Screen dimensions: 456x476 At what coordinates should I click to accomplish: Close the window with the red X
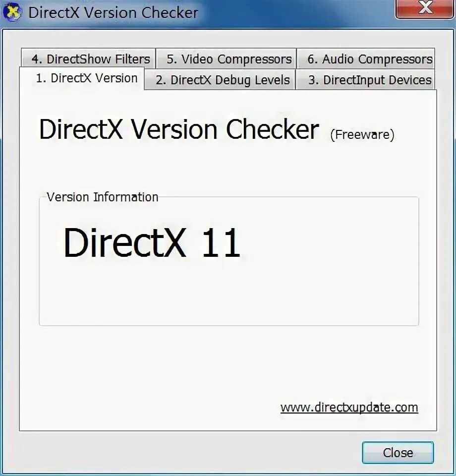(x=425, y=8)
